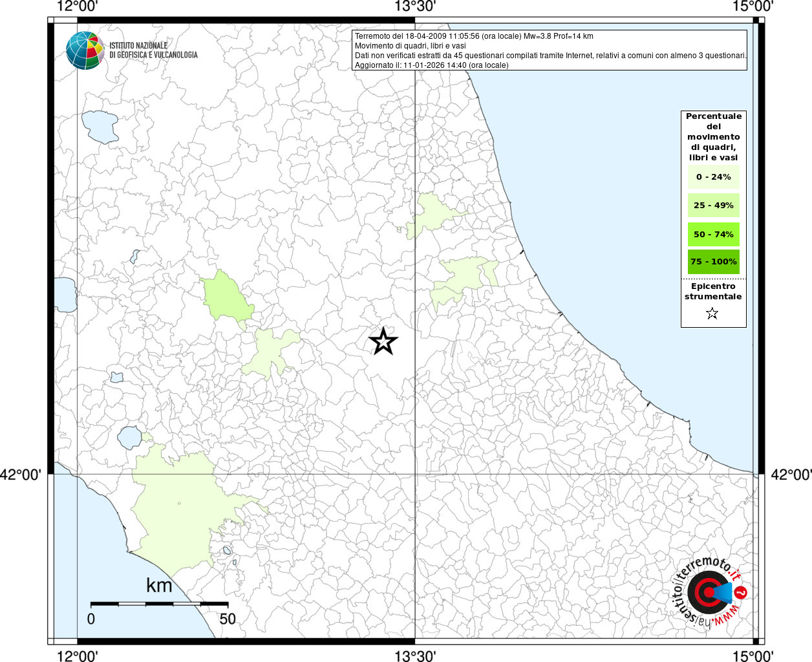Image resolution: width=812 pixels, height=662 pixels.
Task: Click the 'km' scale bar label
Action: 159,585
